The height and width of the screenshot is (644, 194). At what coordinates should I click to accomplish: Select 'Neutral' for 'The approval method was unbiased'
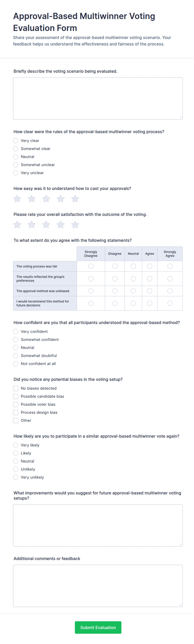(134, 291)
